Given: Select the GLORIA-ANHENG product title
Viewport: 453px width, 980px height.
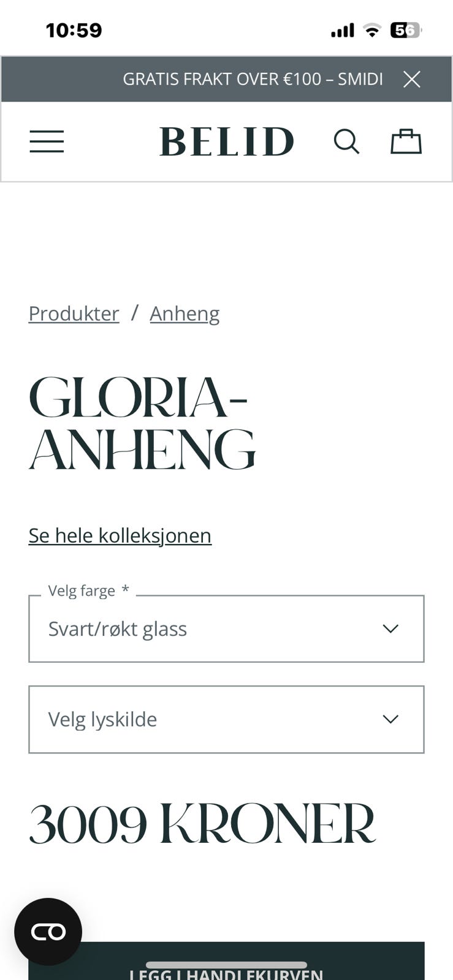Looking at the screenshot, I should tap(142, 424).
